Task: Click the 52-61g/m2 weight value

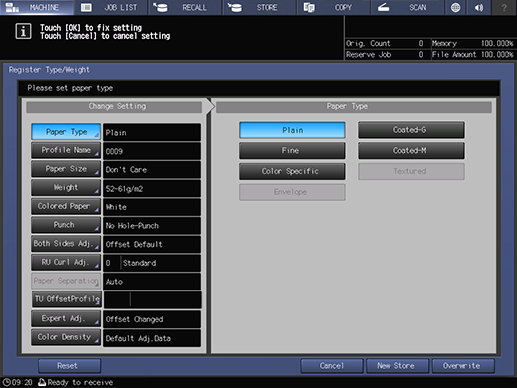Action: (x=152, y=188)
